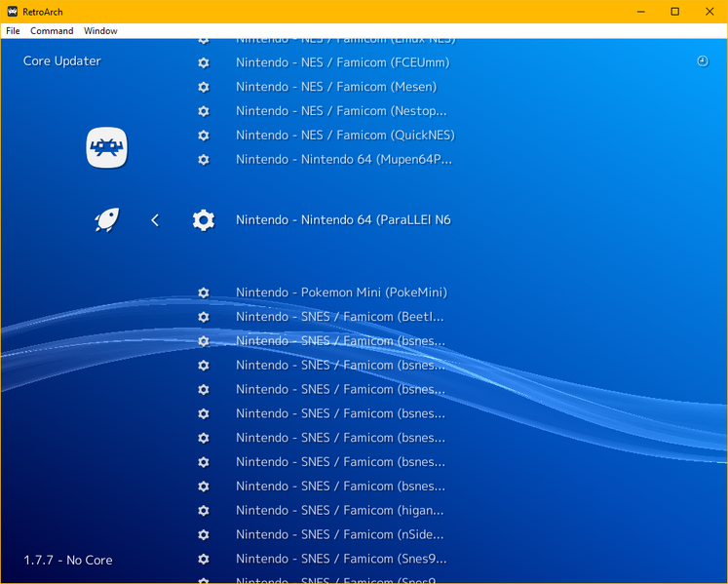Open the Command menu
The image size is (728, 584).
pyautogui.click(x=52, y=31)
